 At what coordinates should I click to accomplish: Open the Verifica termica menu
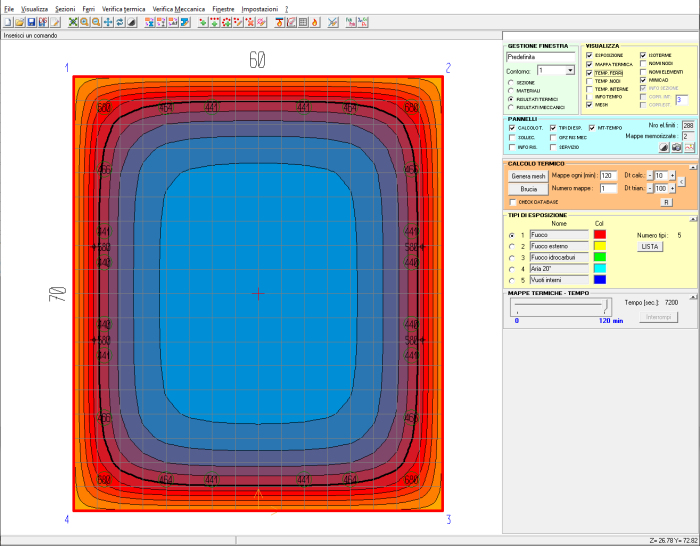(124, 8)
